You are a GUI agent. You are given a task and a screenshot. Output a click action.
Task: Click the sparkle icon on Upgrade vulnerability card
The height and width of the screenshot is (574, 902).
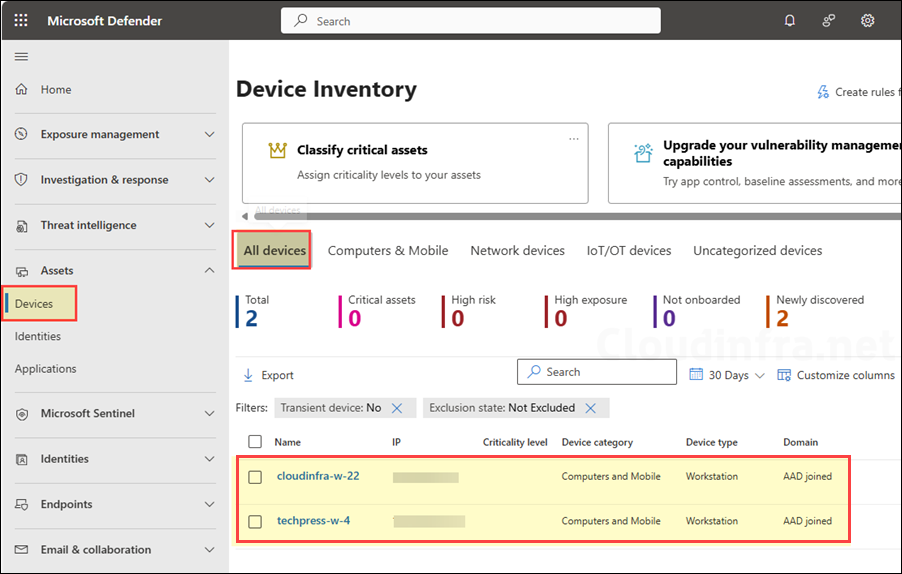[643, 153]
